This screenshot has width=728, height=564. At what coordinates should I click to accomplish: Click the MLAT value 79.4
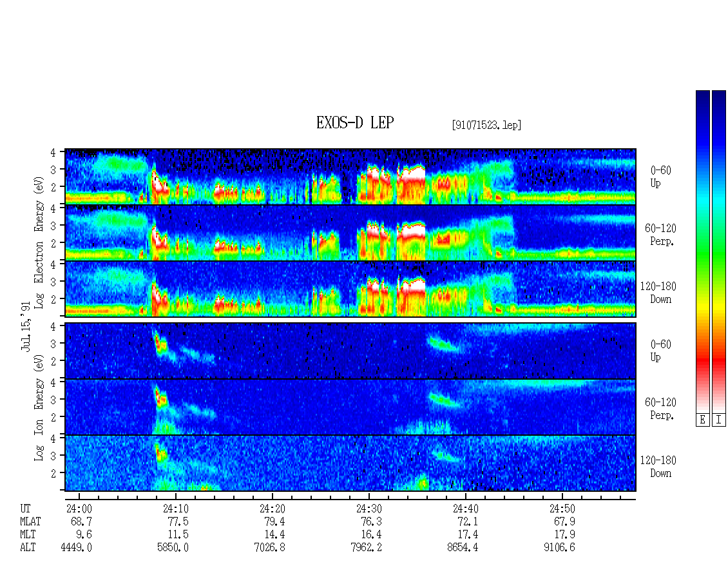click(274, 521)
